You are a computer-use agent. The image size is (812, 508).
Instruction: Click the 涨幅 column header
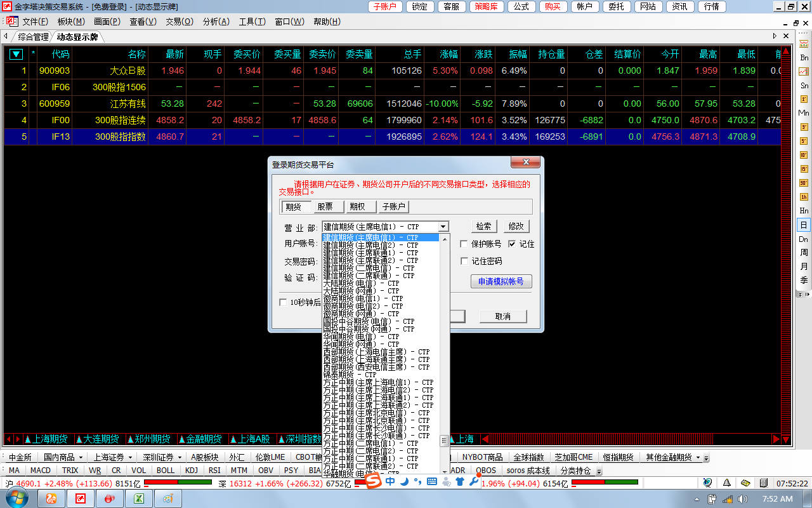pos(449,55)
